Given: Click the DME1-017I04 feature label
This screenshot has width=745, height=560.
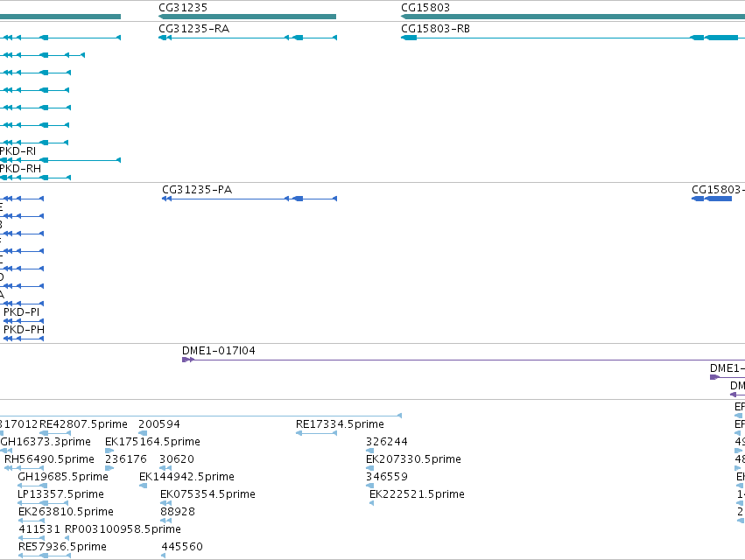Looking at the screenshot, I should click(219, 351).
